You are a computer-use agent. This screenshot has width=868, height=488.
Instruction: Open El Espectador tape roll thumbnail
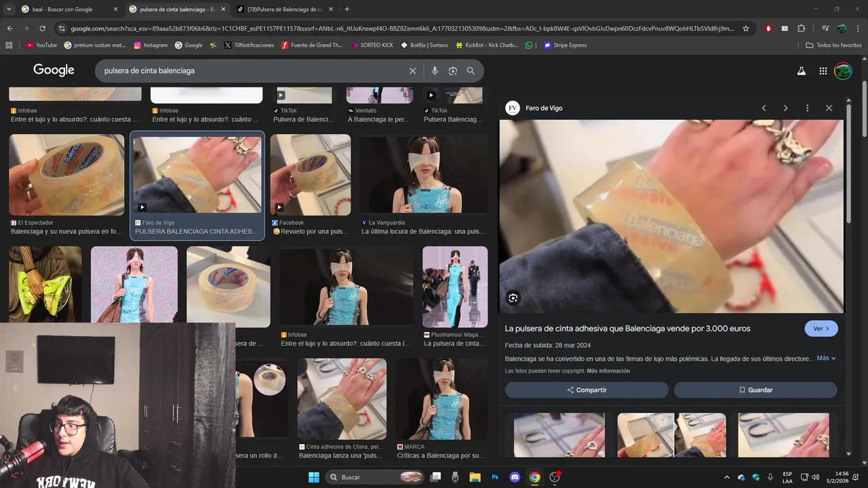point(66,175)
